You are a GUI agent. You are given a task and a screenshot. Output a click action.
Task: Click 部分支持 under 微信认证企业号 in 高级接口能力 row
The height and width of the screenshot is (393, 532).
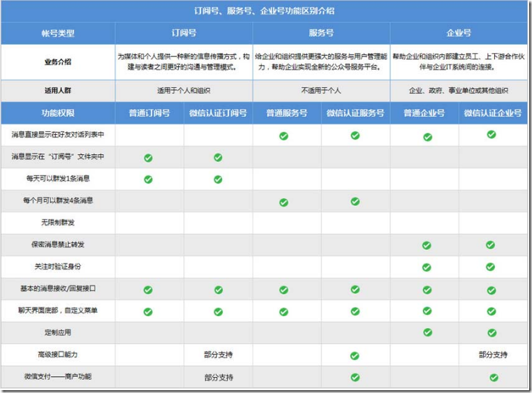[x=494, y=355]
